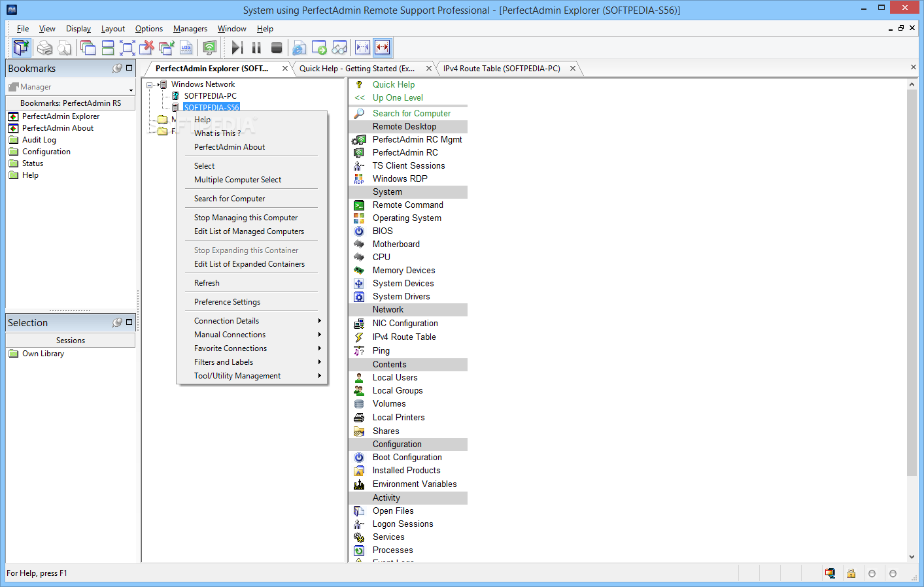
Task: Click the scrollbar down arrow in right pane
Action: click(x=912, y=557)
